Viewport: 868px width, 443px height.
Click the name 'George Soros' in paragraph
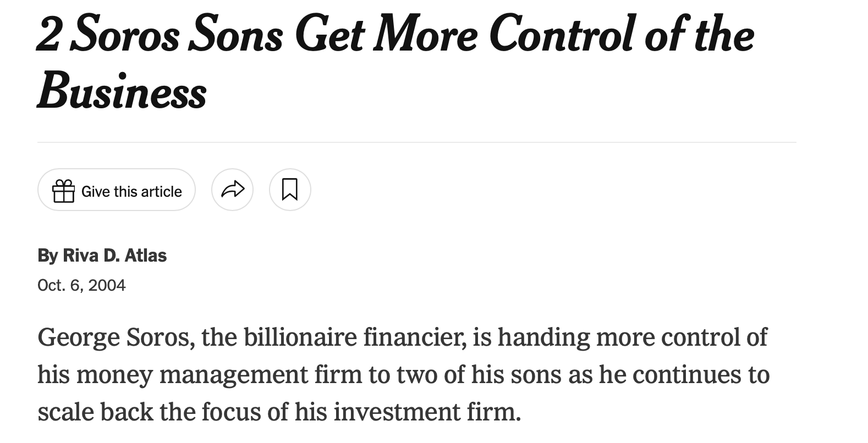click(x=113, y=337)
